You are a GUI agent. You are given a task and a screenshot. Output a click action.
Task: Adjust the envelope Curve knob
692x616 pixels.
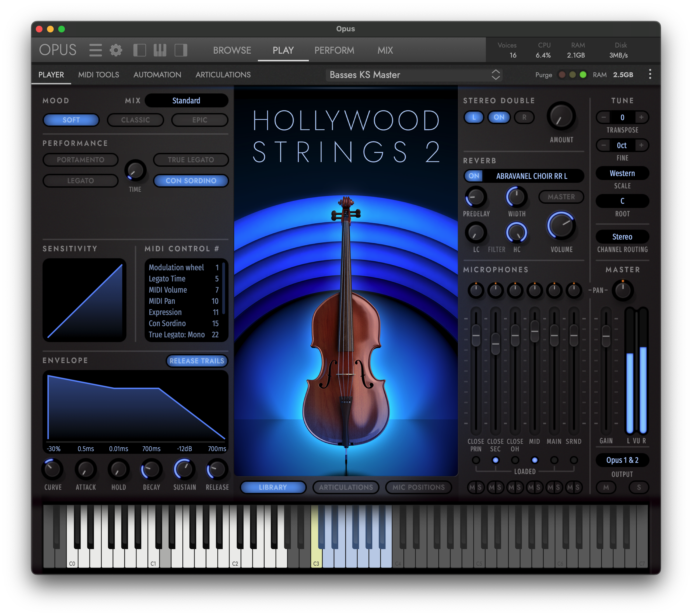coord(53,470)
